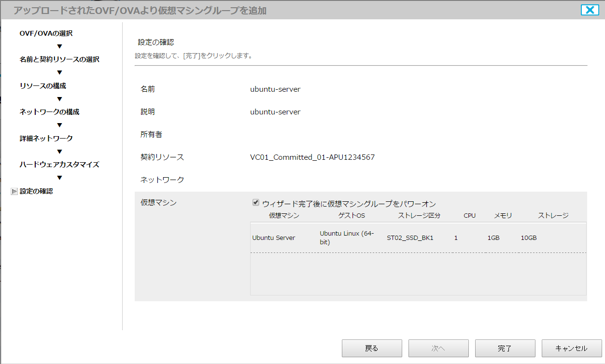Click the ▼ arrow under ハードウェアカスタマイズ
605x364 pixels.
pyautogui.click(x=59, y=177)
